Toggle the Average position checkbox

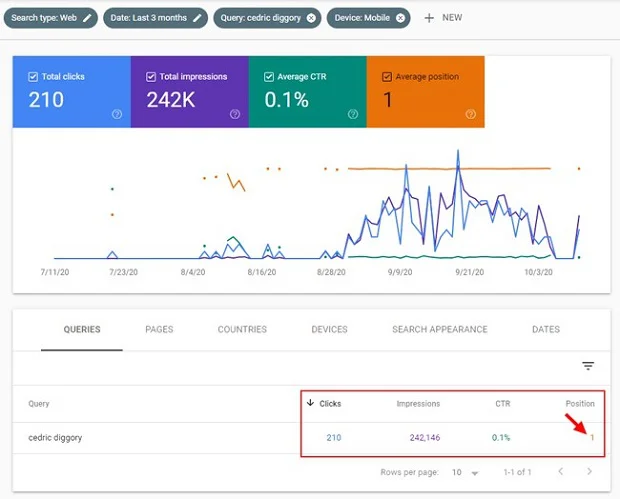tap(388, 76)
